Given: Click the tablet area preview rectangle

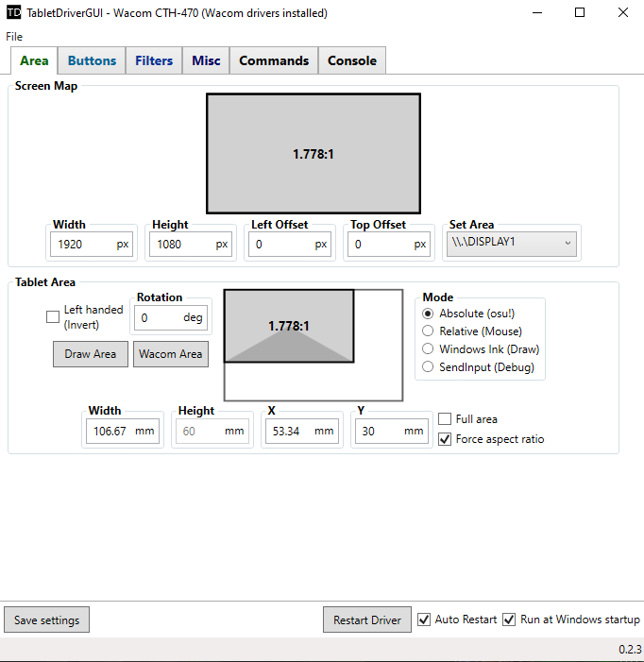Looking at the screenshot, I should 289,326.
